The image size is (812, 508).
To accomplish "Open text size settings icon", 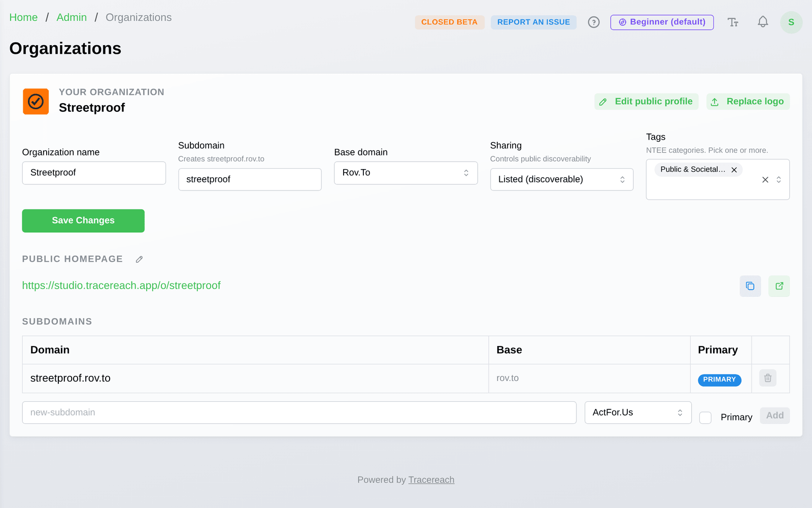I will click(733, 22).
